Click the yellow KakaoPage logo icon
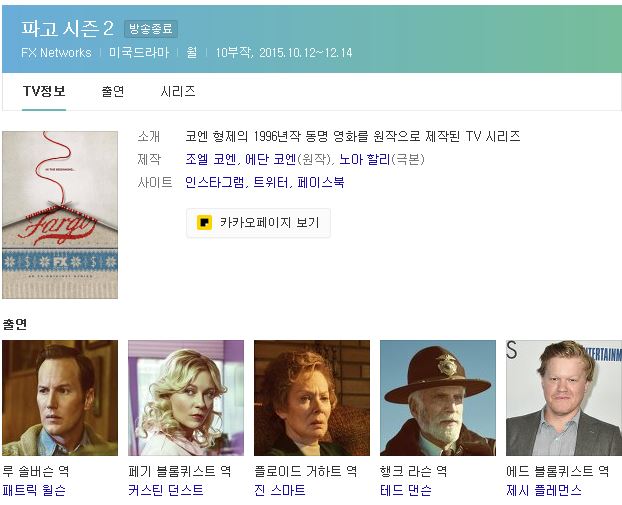Screen dimensions: 622x505 coord(204,223)
